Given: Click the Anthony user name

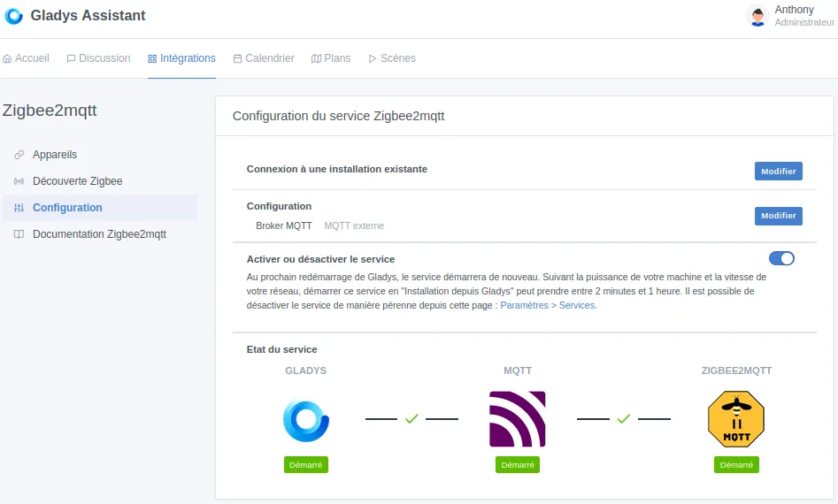Looking at the screenshot, I should 794,10.
